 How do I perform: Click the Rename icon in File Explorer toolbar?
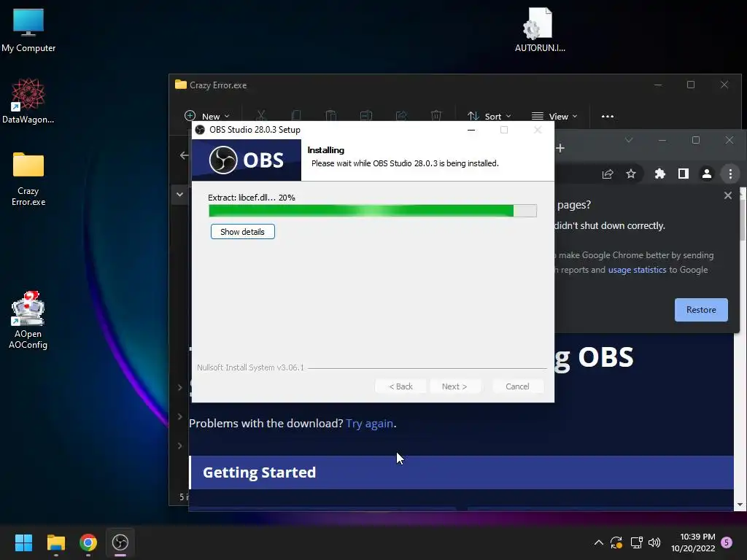tap(366, 116)
